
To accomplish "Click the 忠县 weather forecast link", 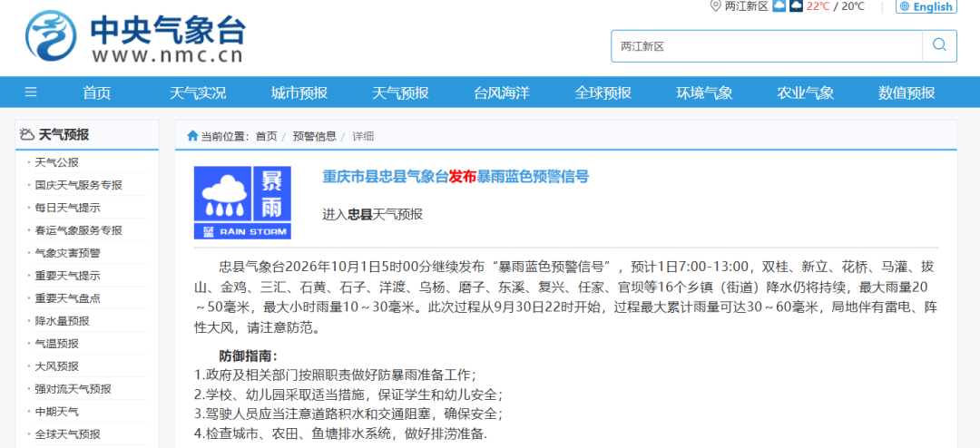I will [x=373, y=214].
